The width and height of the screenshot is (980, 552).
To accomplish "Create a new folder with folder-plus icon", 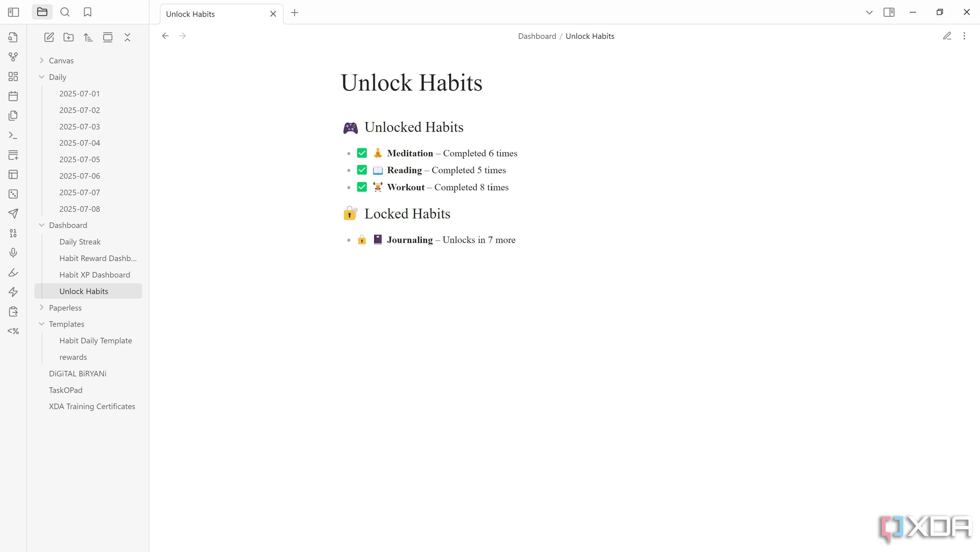I will pos(69,37).
